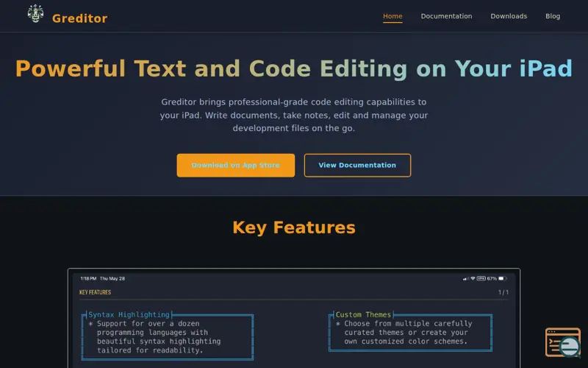
Task: Click the 1 / 1 page indicator
Action: (x=503, y=292)
